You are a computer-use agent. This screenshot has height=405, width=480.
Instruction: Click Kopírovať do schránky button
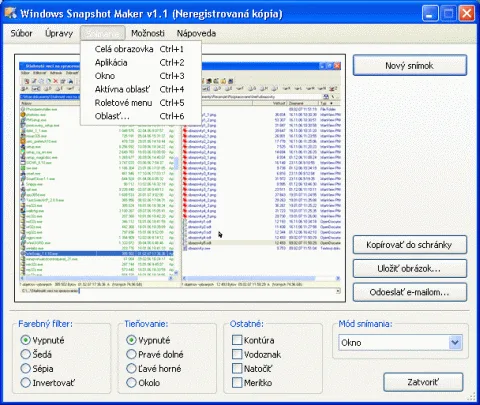pos(410,245)
